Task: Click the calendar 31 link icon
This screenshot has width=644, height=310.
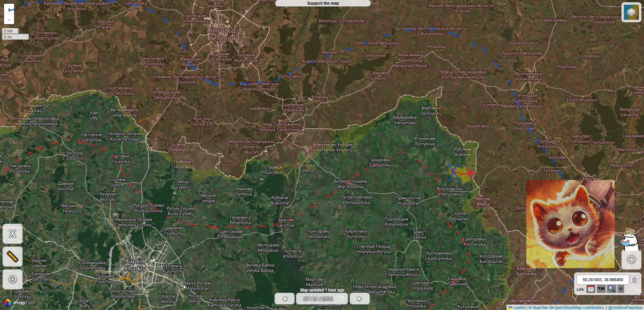Action: (x=591, y=289)
